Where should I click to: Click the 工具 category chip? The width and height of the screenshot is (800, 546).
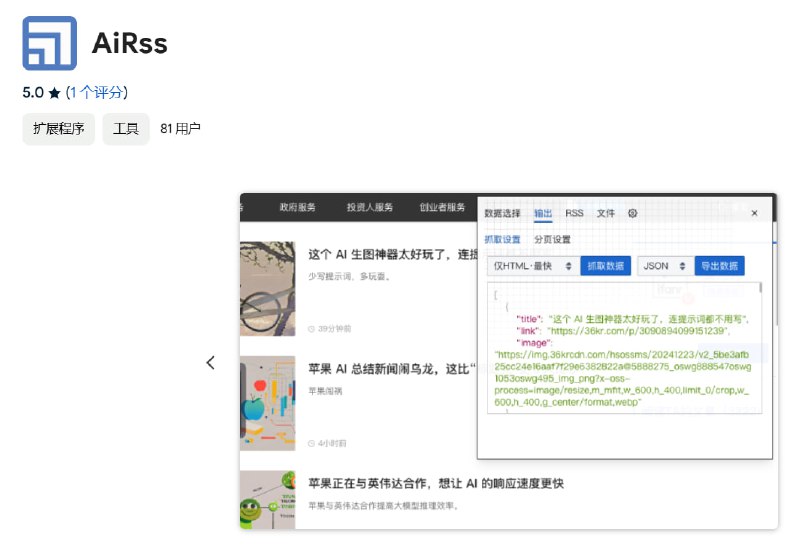coord(125,129)
